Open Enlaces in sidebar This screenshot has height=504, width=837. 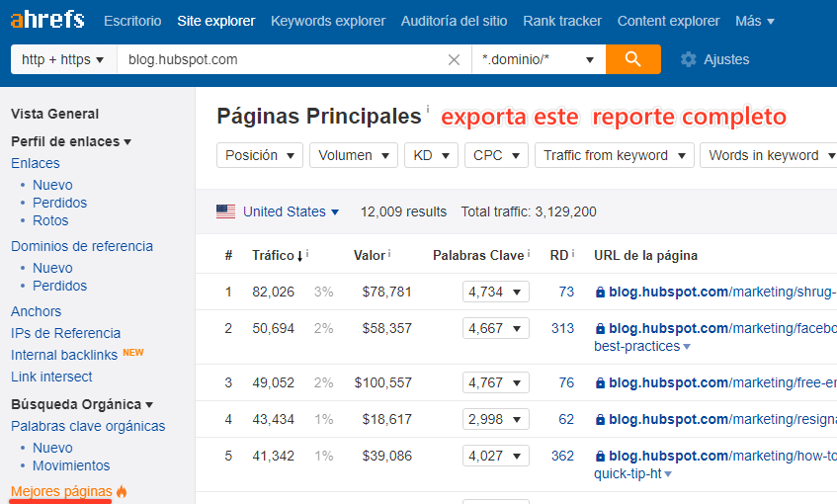click(x=36, y=163)
